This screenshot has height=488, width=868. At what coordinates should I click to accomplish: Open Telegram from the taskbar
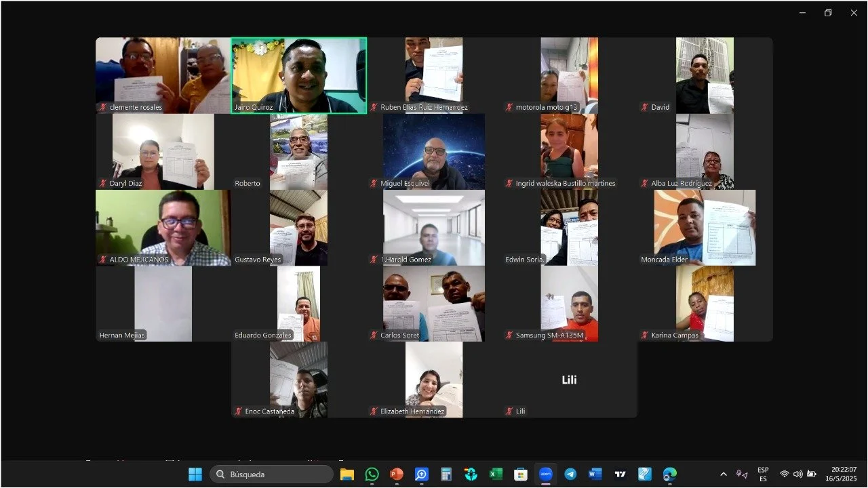pyautogui.click(x=570, y=474)
